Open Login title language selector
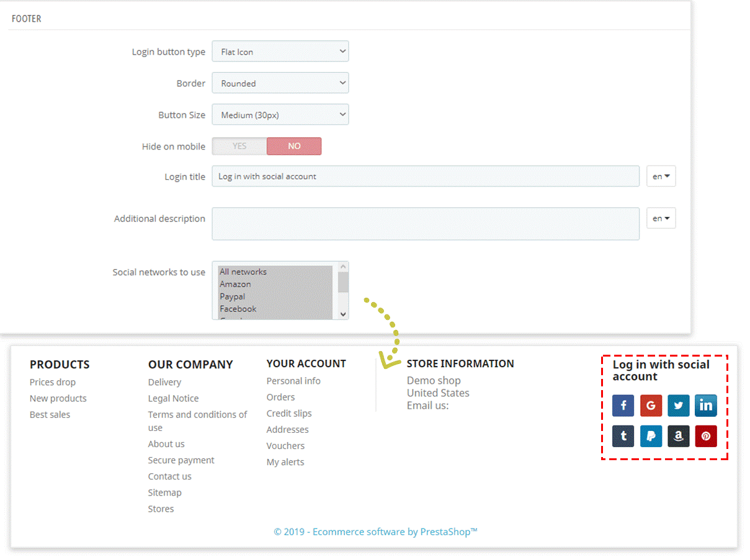This screenshot has height=560, width=750. click(x=661, y=176)
